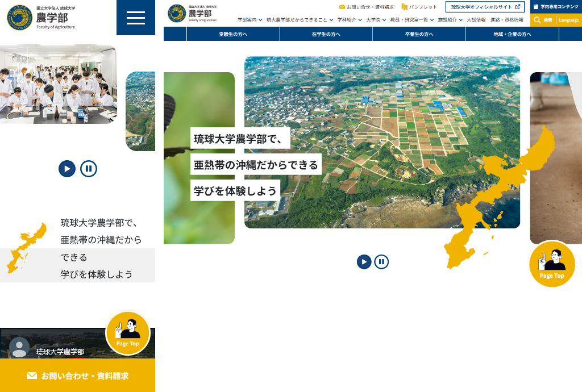Click the laboratory students photo in mobile view

[59, 84]
